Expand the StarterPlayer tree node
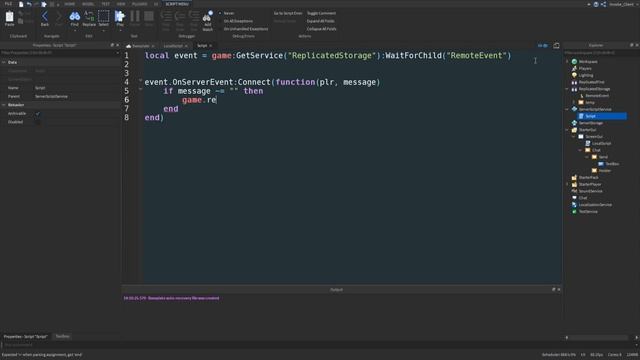 (567, 184)
